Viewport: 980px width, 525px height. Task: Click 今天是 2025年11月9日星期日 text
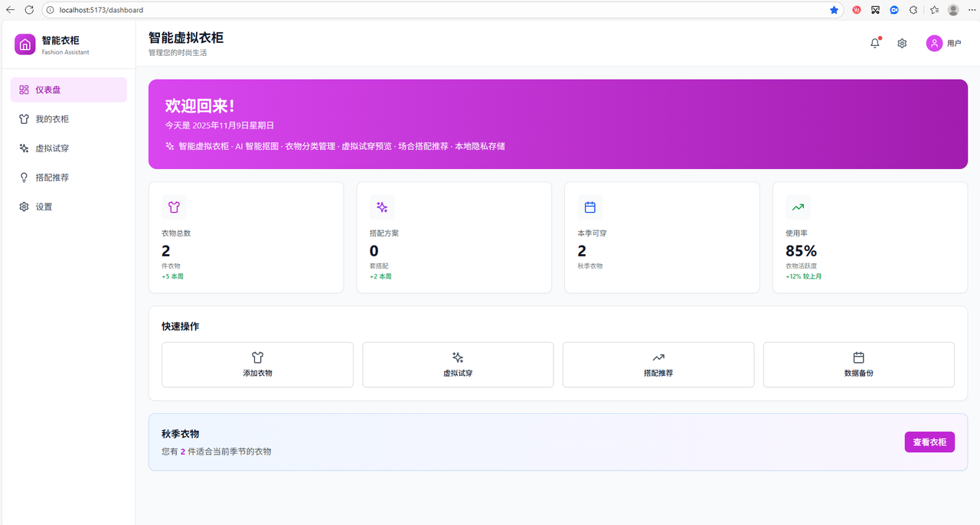[220, 125]
